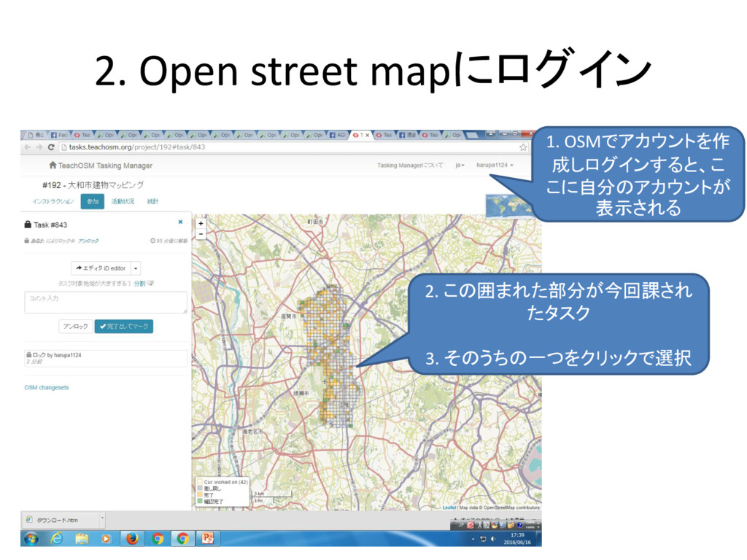Expand the ダウンロード.htm download options arrow
747x560 pixels.
pyautogui.click(x=102, y=520)
